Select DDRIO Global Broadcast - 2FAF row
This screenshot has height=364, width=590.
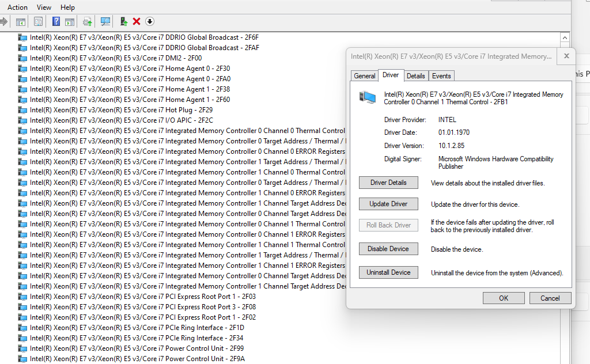[145, 48]
